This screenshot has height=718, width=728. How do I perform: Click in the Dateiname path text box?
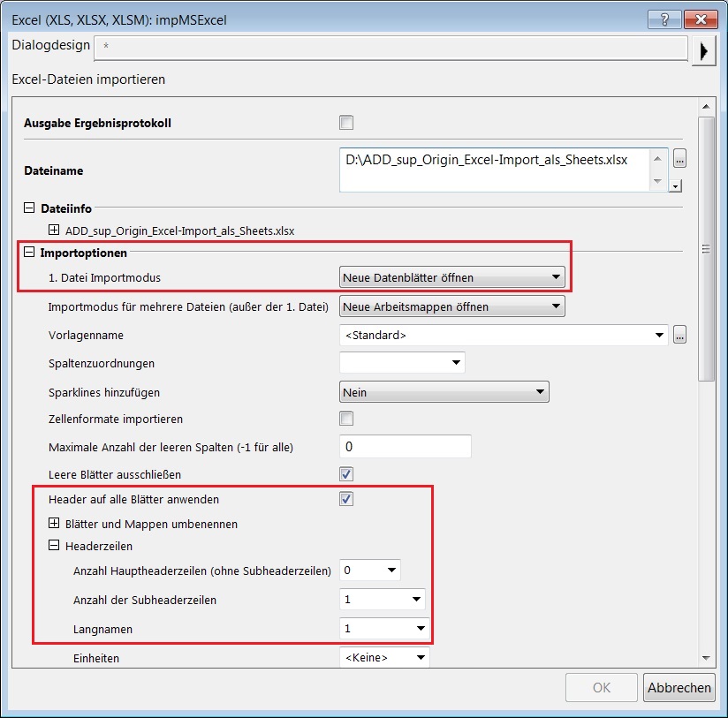tap(495, 170)
